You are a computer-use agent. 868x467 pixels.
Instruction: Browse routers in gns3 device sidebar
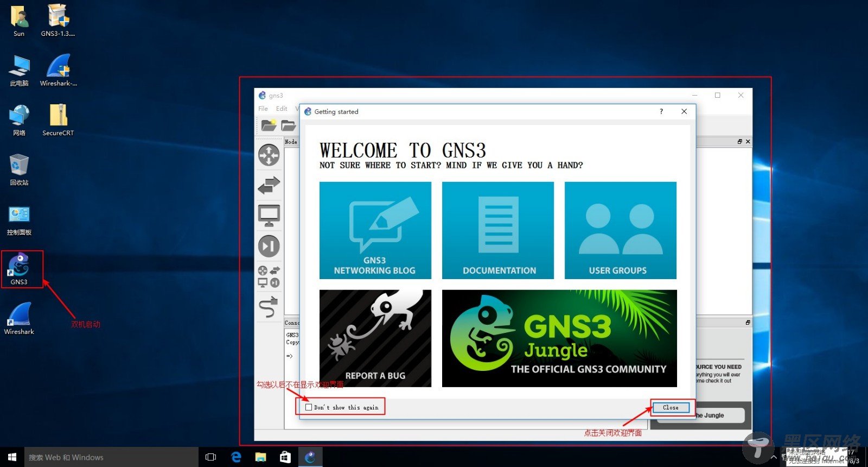269,155
